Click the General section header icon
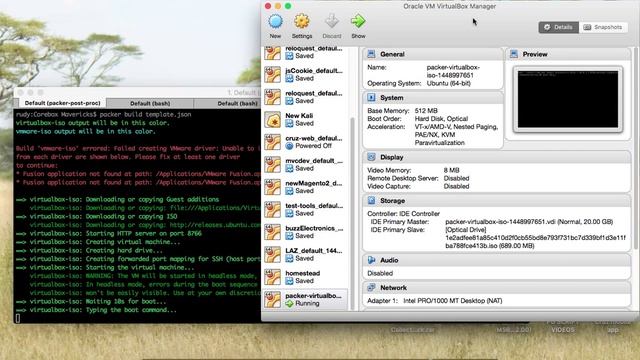 (x=371, y=54)
